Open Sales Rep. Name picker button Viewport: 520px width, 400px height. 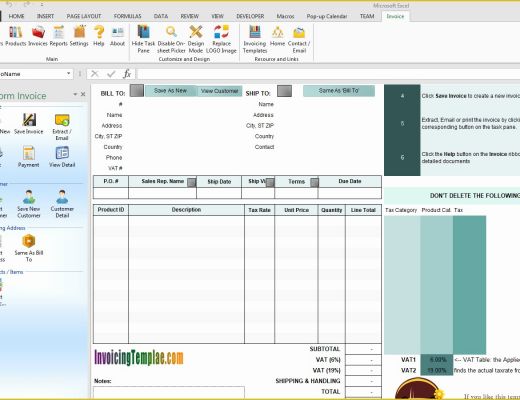[x=191, y=182]
